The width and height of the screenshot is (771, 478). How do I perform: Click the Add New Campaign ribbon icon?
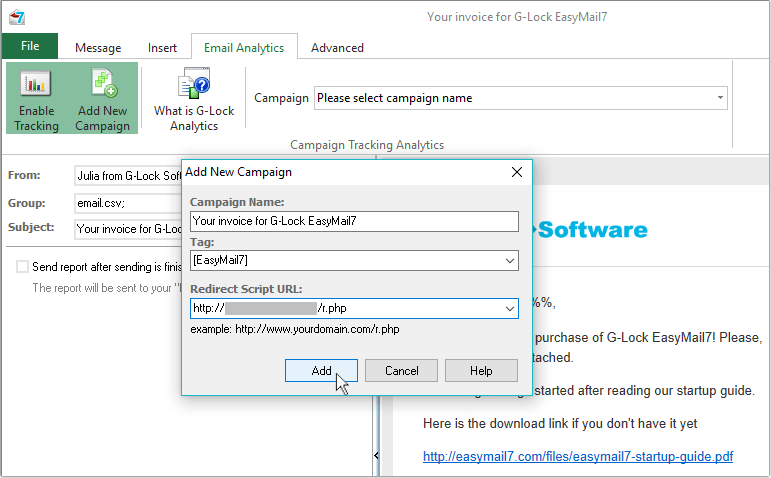point(102,98)
